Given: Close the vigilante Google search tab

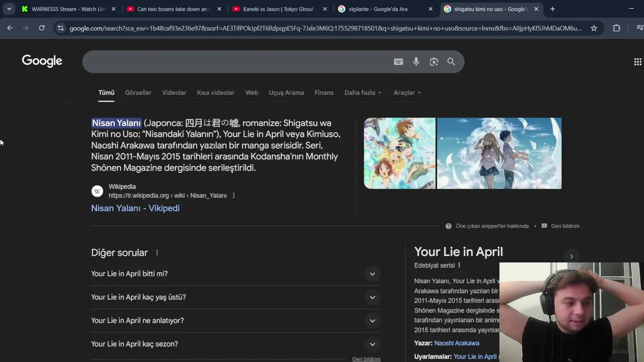Looking at the screenshot, I should click(x=430, y=9).
